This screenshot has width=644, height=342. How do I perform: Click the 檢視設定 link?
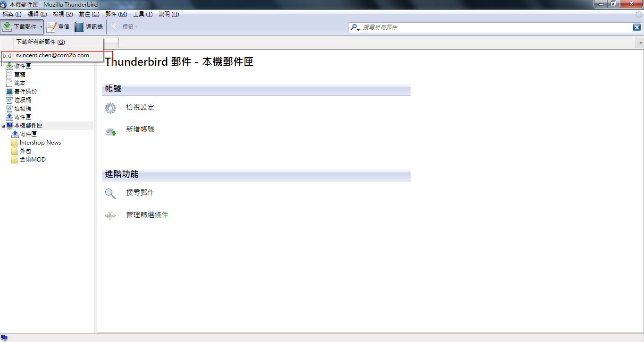[140, 107]
